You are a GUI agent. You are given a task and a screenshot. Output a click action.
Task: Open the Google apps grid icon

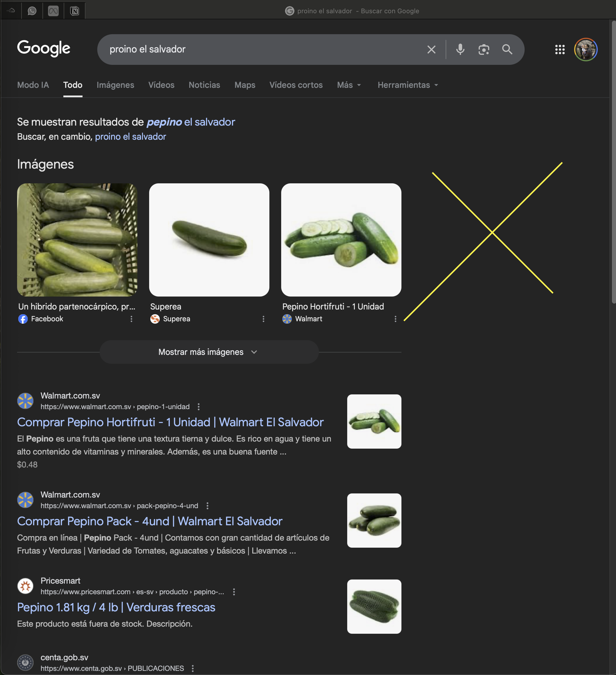coord(560,50)
